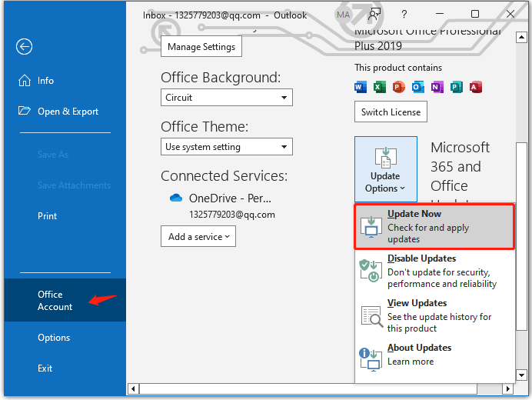The height and width of the screenshot is (400, 532).
Task: Click the PowerPoint app icon
Action: point(399,87)
